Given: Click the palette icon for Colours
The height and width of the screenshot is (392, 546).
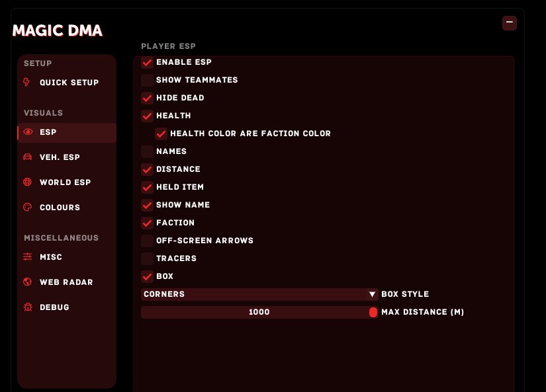Looking at the screenshot, I should point(28,208).
